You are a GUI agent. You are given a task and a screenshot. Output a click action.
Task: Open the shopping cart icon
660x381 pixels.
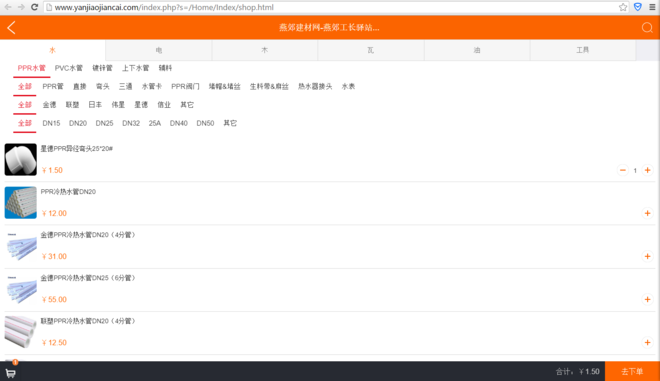(x=11, y=373)
